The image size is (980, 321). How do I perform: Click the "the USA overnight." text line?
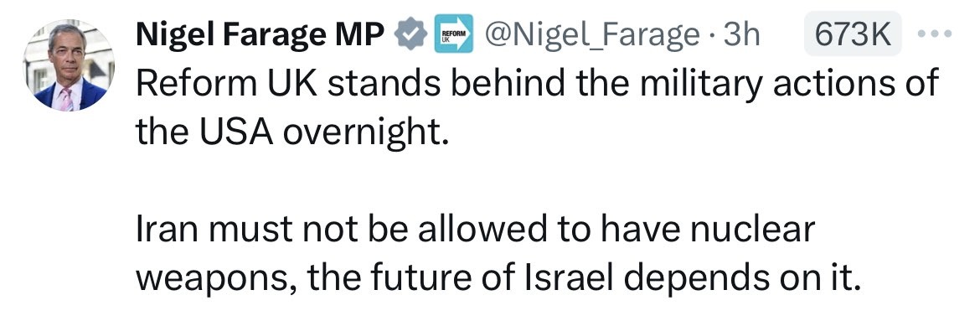(x=292, y=133)
